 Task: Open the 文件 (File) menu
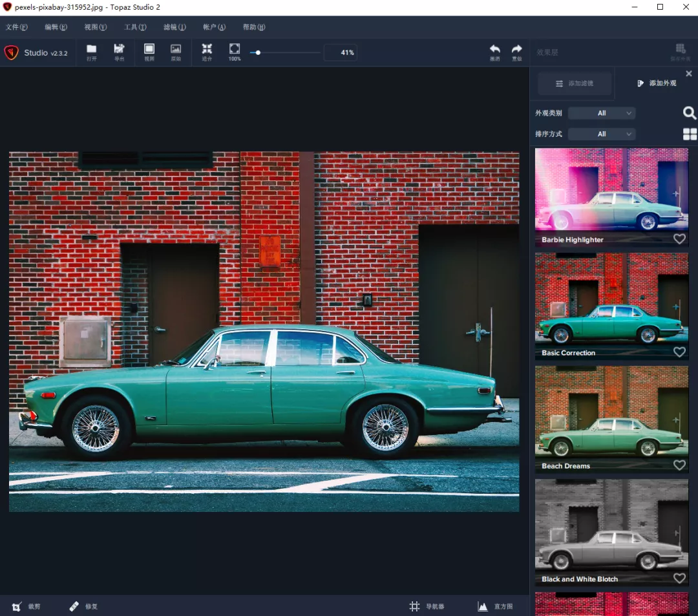click(x=17, y=27)
